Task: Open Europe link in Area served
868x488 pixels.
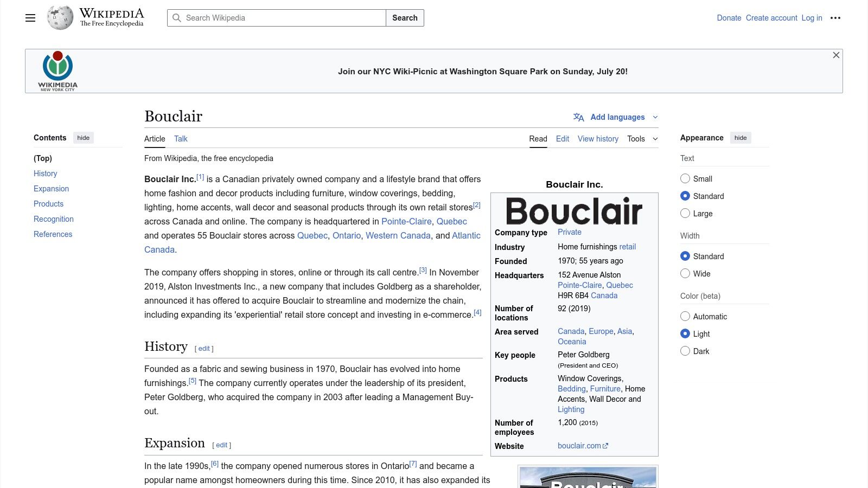Action: point(601,331)
